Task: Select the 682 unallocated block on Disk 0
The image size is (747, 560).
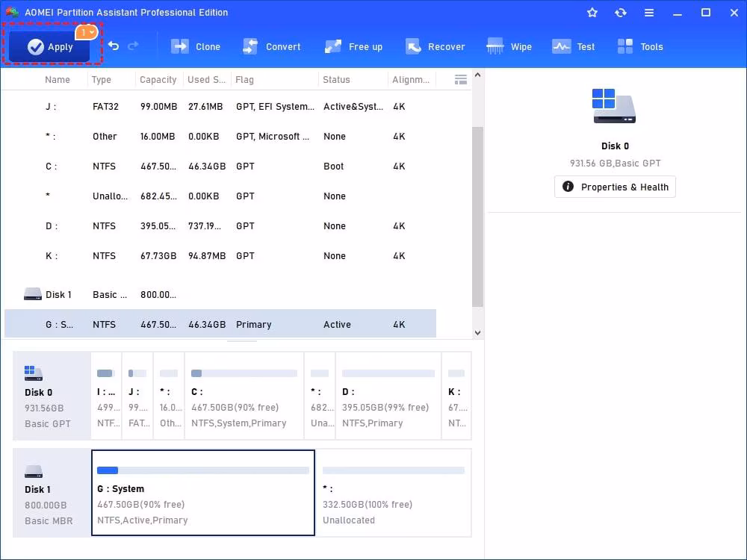Action: click(320, 396)
